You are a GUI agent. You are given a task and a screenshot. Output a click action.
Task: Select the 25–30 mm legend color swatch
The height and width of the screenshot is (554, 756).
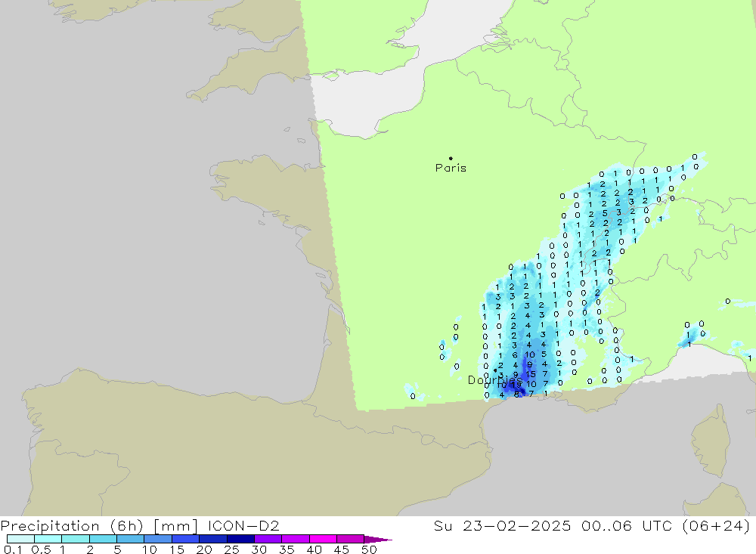tap(240, 539)
